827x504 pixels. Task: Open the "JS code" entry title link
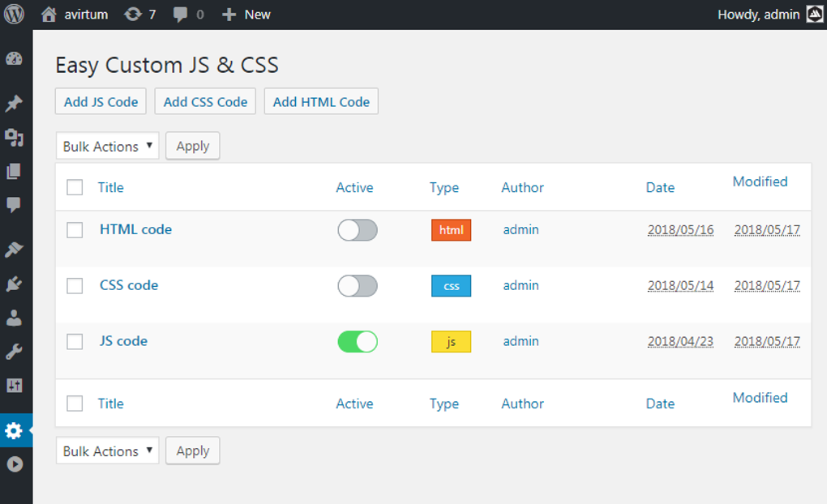(x=123, y=341)
